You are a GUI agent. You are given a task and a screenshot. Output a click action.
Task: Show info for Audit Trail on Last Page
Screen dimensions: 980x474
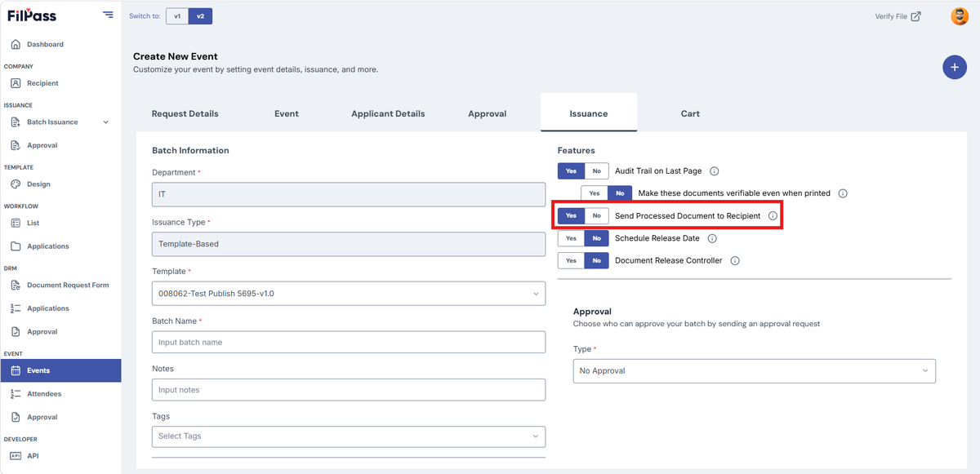tap(715, 171)
